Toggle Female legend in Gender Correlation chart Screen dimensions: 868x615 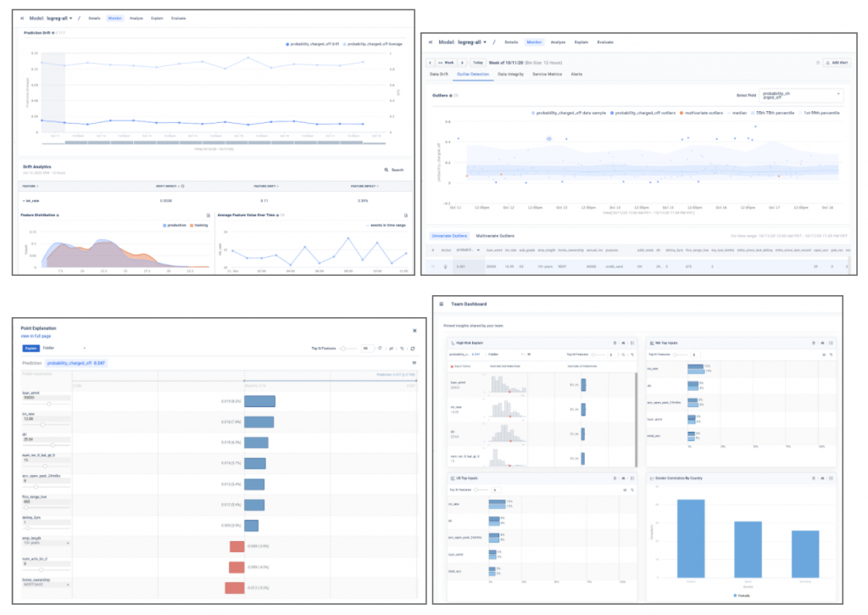[x=742, y=595]
